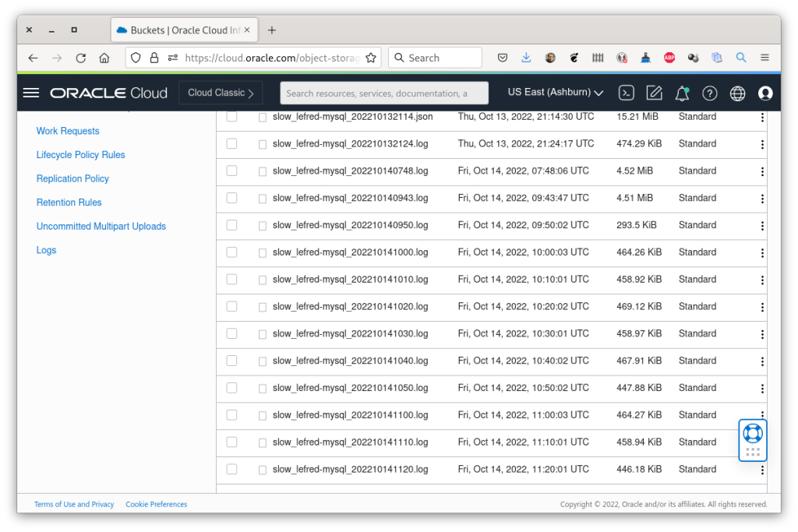Open the language globe menu
Screen dimensions: 798x532
737,92
